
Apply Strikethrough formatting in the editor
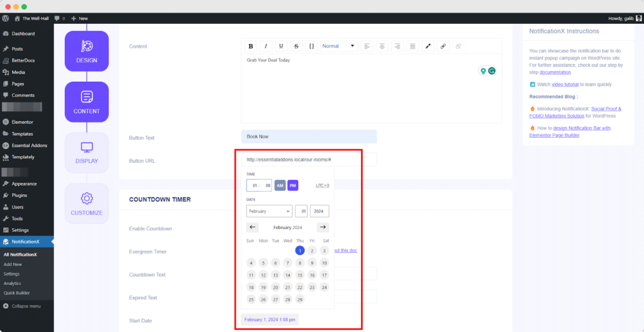[x=296, y=47]
